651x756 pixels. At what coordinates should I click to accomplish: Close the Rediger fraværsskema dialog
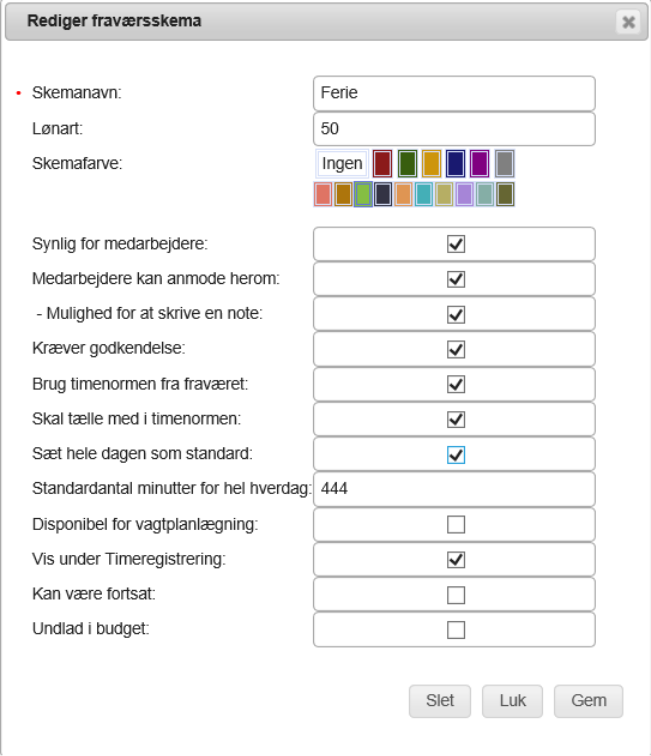[627, 22]
